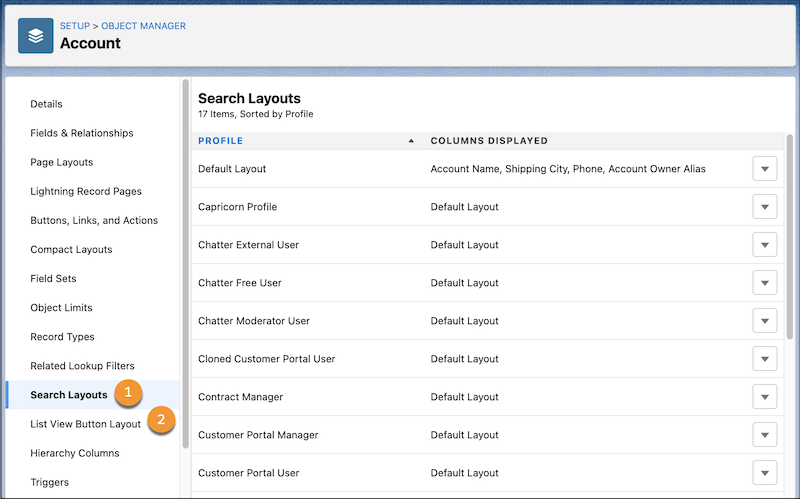Sort by the Profile column header
This screenshot has height=499, width=800.
[221, 141]
